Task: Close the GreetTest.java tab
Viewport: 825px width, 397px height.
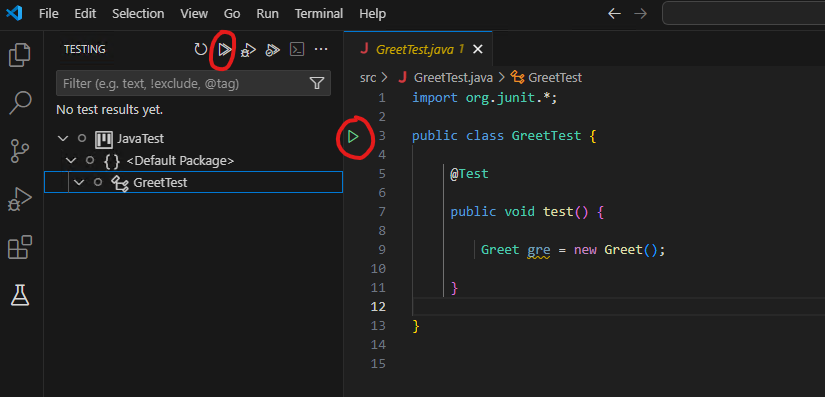Action: 477,49
